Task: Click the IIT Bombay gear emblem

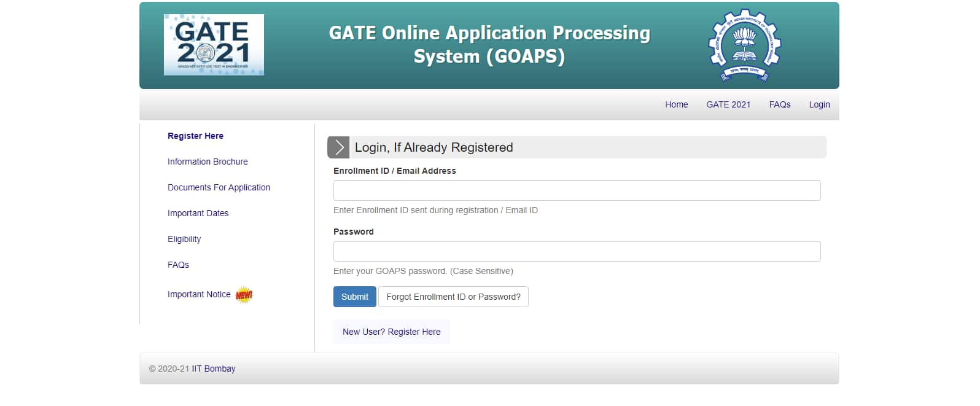Action: (x=744, y=45)
